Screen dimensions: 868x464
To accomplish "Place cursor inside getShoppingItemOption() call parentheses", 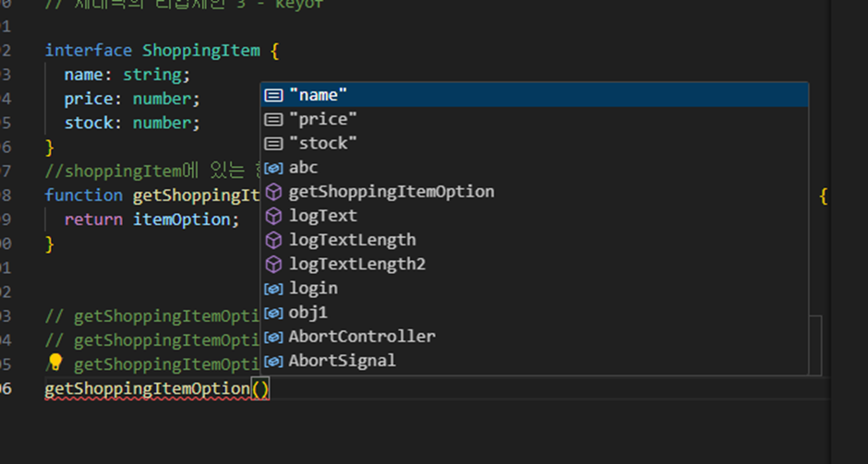I will click(x=260, y=388).
